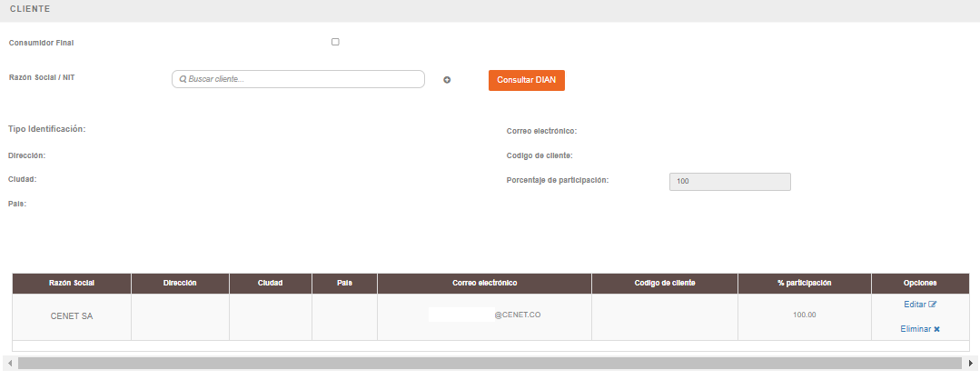This screenshot has height=380, width=980.
Task: Click the X icon next to Eliminar
Action: point(936,329)
